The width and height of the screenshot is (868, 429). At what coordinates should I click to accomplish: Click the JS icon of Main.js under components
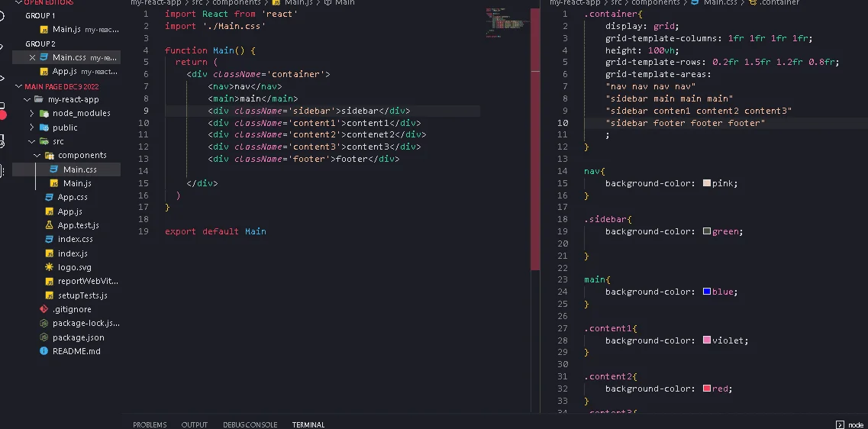(x=54, y=183)
